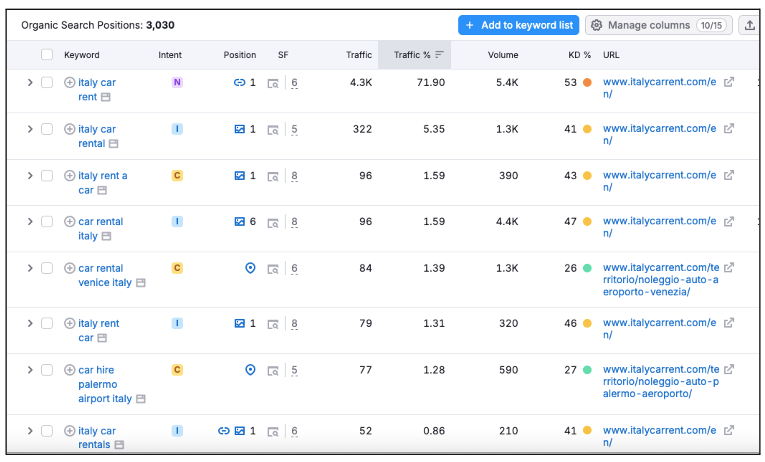Screen dimensions: 765x462
Task: Check the box for 'italy car rent' row
Action: [47, 83]
